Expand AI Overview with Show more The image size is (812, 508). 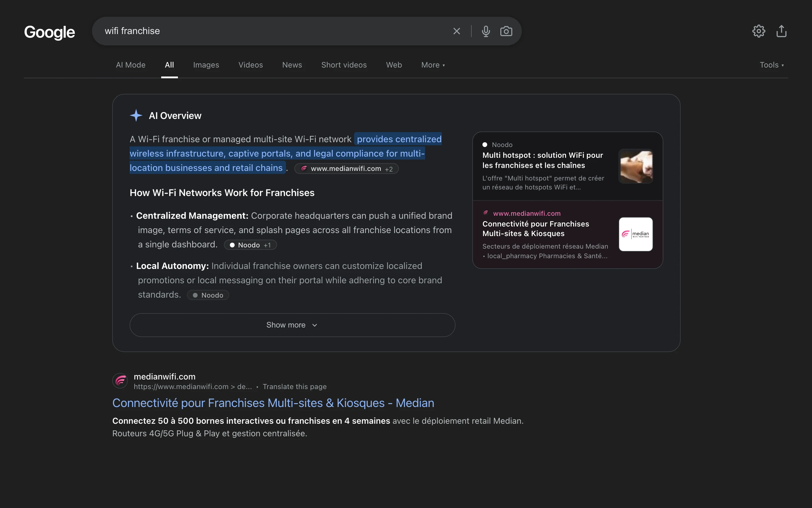(x=292, y=325)
